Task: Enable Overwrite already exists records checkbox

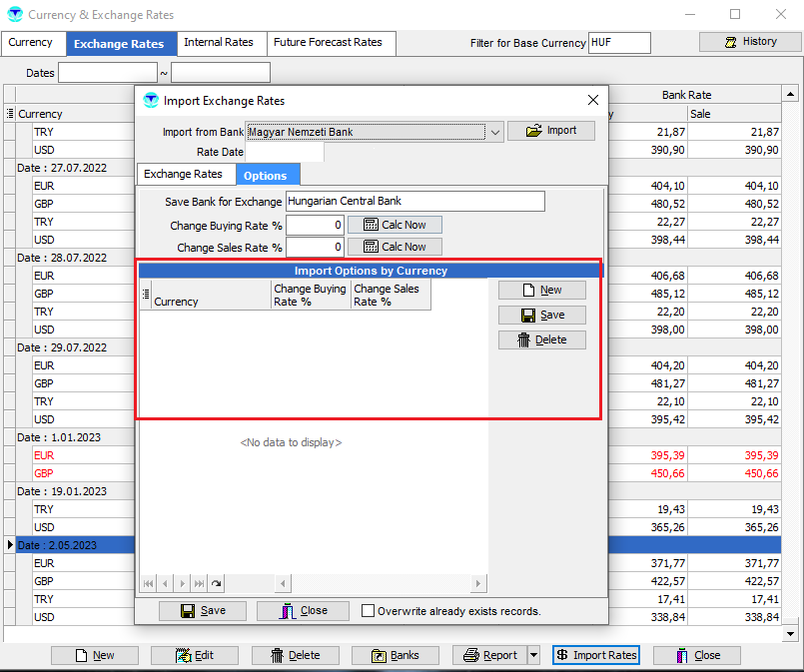Action: point(368,611)
